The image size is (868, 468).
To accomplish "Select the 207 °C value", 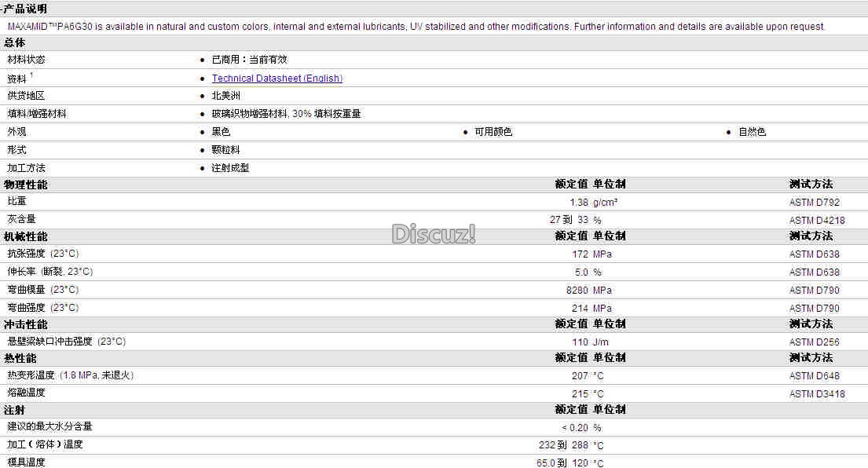I will pos(588,375).
